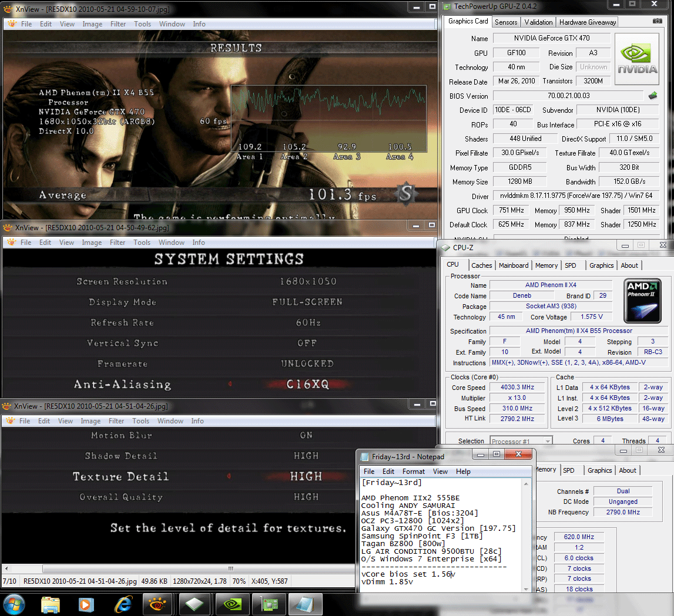The height and width of the screenshot is (616, 674).
Task: Click the Specification AMD Phenom II X4 B55 field
Action: (579, 331)
